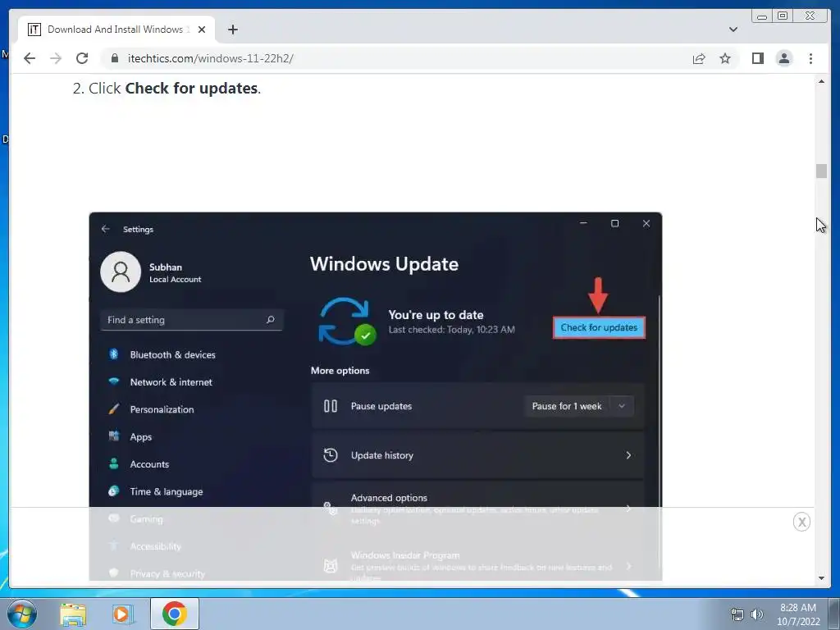This screenshot has height=630, width=840.
Task: Click the Windows Update settings screenshot image
Action: [x=376, y=396]
